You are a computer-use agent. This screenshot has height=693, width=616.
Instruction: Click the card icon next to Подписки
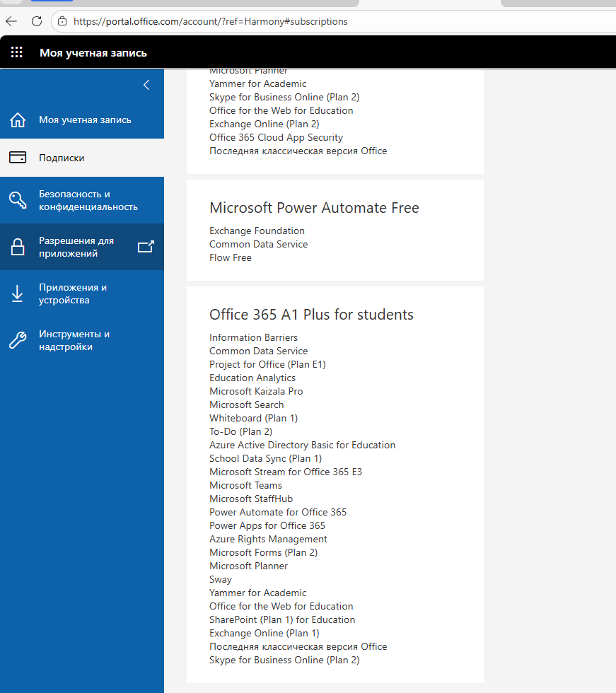18,157
